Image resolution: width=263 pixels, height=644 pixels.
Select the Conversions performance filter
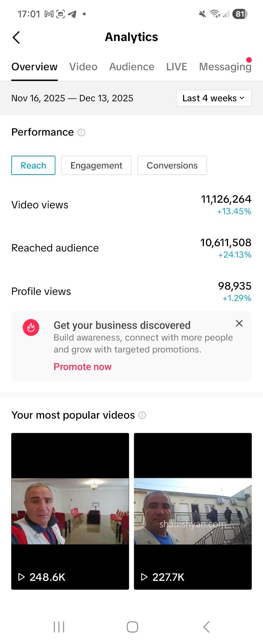click(172, 165)
